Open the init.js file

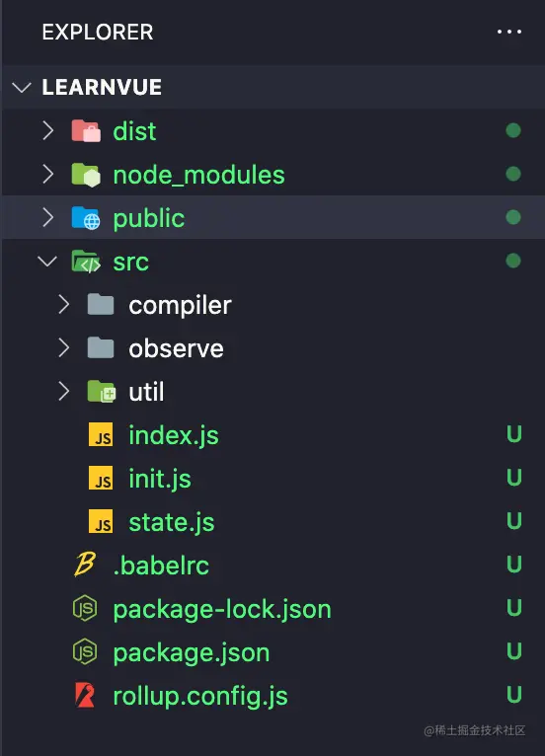(x=160, y=479)
